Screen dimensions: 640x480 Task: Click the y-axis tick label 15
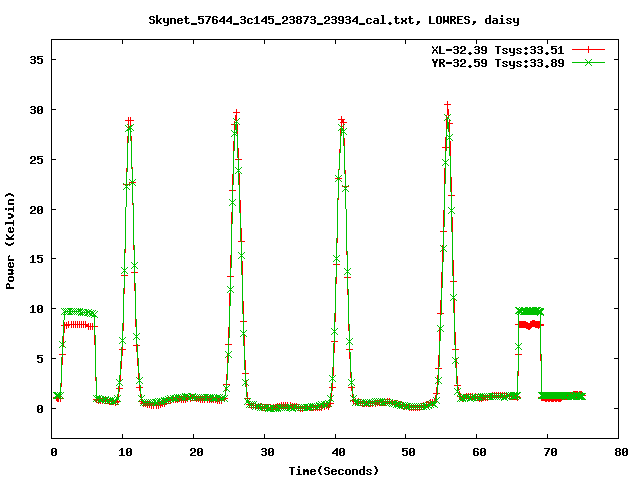tap(36, 259)
